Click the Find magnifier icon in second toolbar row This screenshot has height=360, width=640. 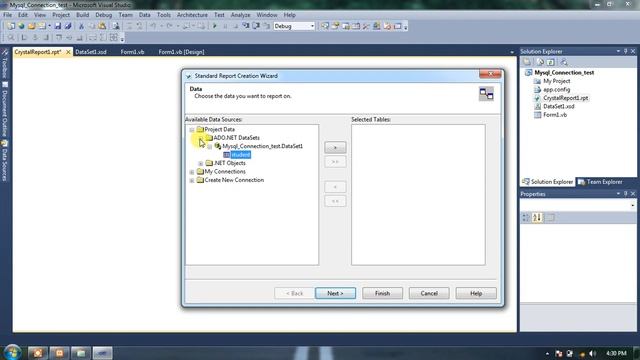click(11, 38)
